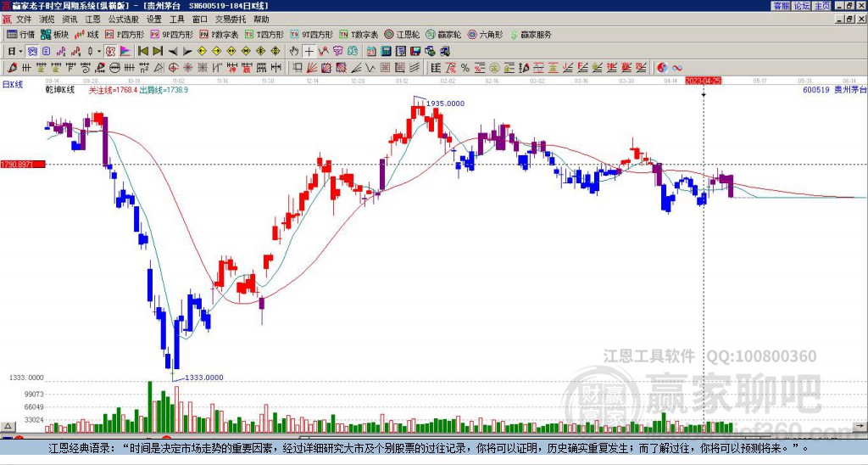The height and width of the screenshot is (465, 868).
Task: Open the P数字表 tool
Action: (220, 34)
